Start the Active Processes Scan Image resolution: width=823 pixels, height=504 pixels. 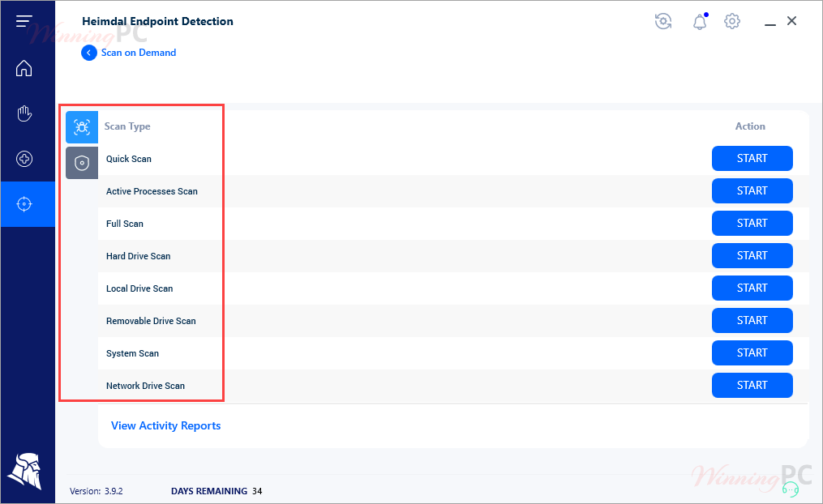coord(752,191)
